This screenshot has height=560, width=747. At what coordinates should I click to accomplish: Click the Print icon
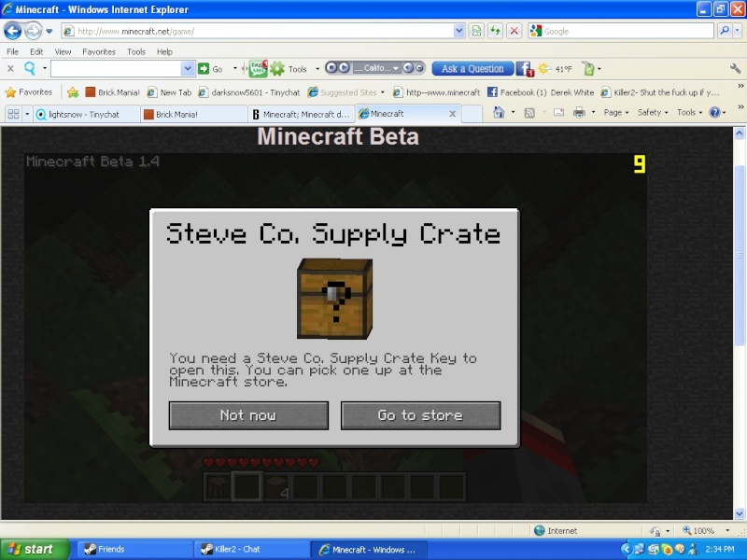(x=579, y=113)
